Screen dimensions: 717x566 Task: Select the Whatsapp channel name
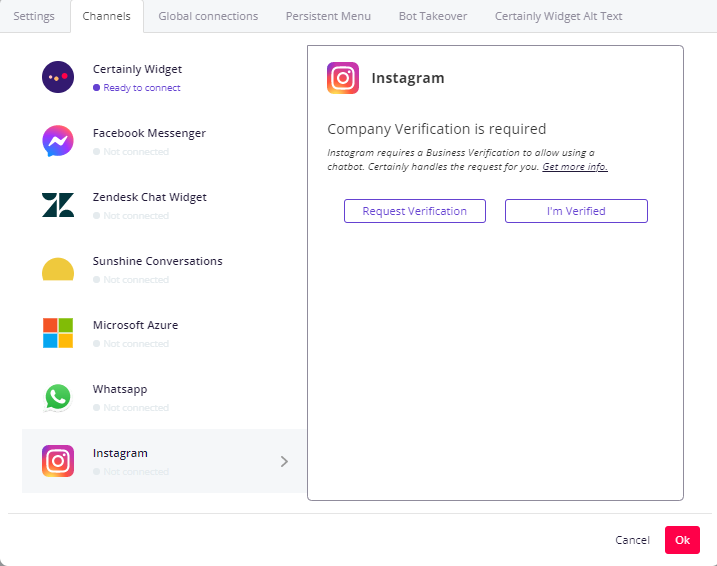[120, 389]
